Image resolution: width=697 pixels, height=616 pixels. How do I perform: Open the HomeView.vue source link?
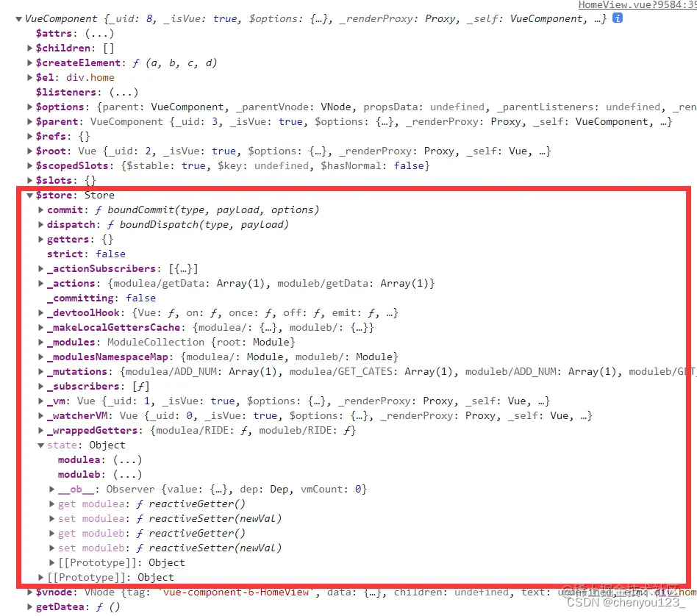coord(637,5)
